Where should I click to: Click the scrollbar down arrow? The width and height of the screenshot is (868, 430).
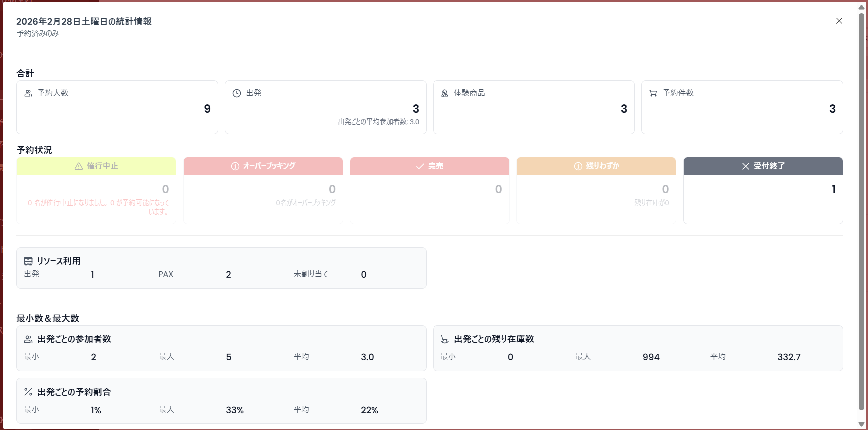[861, 424]
